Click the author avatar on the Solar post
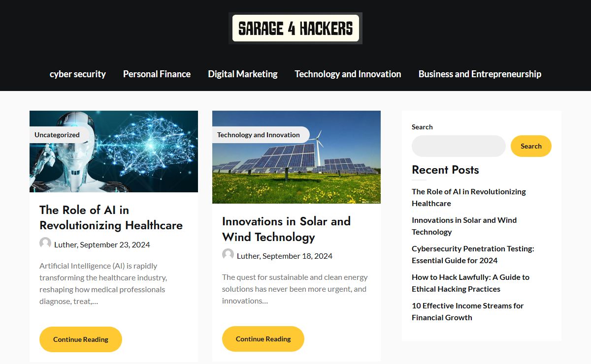591x364 pixels. [228, 255]
